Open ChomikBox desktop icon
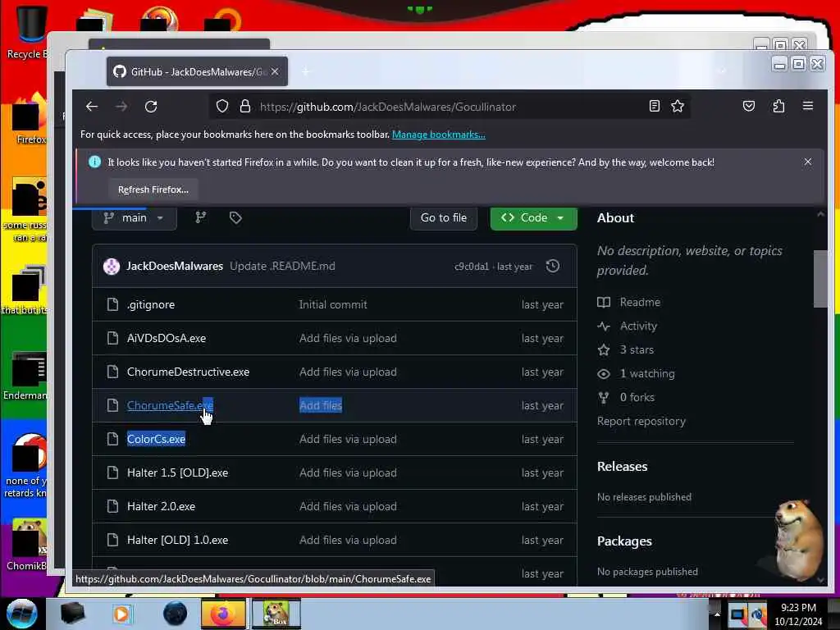This screenshot has height=630, width=840. 25,544
